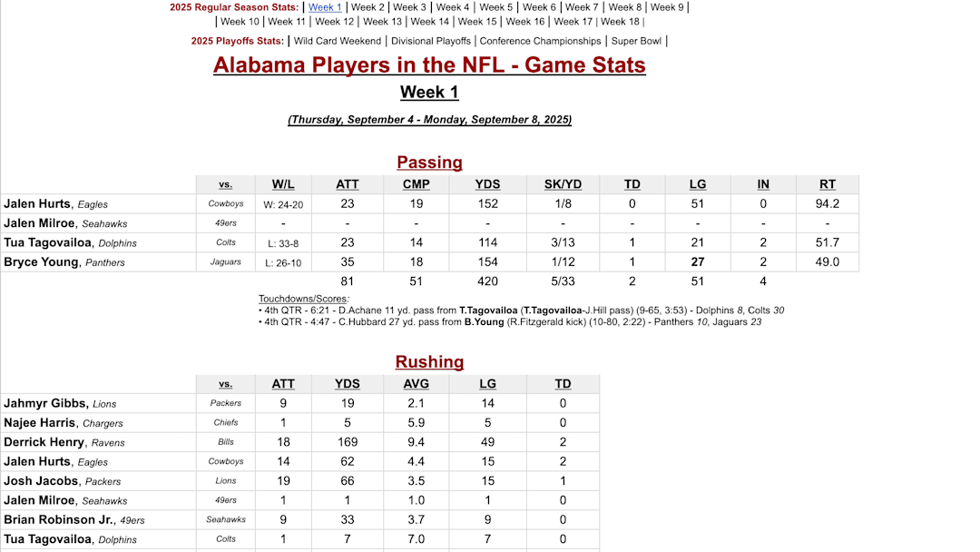Open Week 5 stats

point(498,7)
